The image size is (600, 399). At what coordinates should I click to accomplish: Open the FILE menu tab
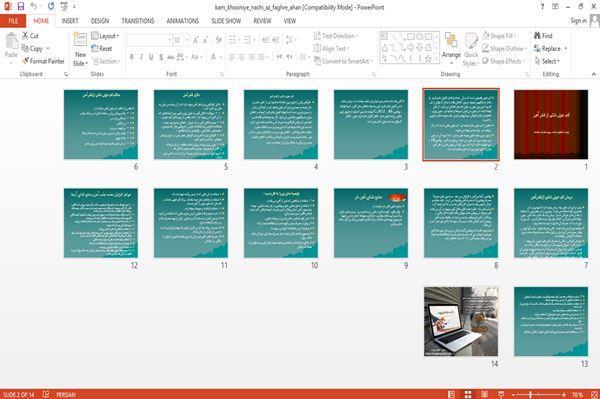point(13,21)
